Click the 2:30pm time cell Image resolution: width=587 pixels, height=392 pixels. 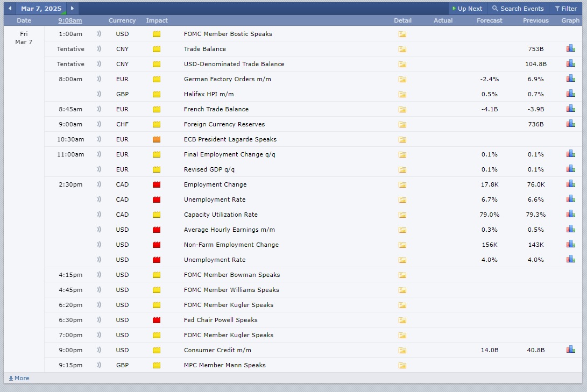click(70, 184)
